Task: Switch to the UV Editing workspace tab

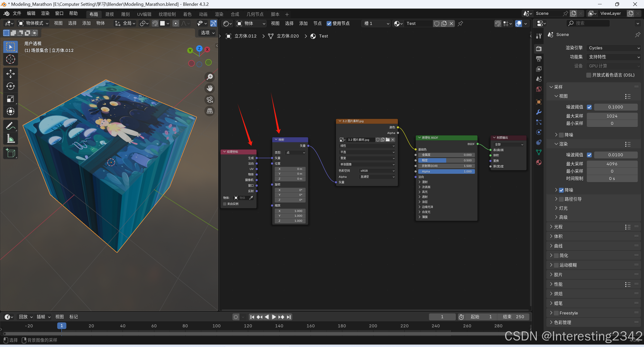Action: (144, 14)
